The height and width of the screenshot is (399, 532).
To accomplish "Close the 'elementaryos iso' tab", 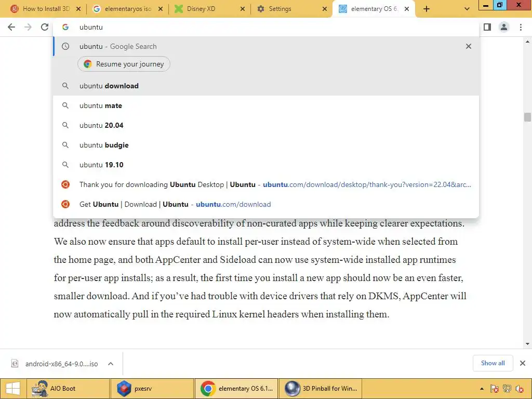I will (161, 9).
